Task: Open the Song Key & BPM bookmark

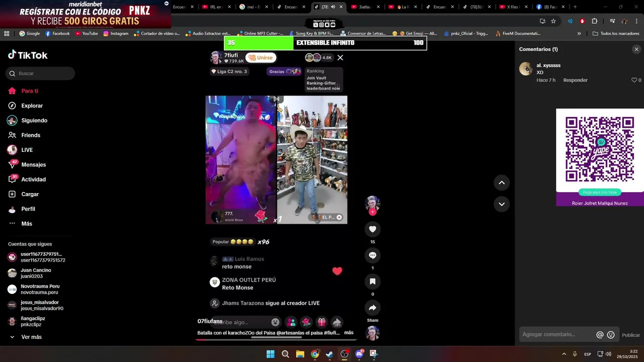Action: tap(310, 34)
